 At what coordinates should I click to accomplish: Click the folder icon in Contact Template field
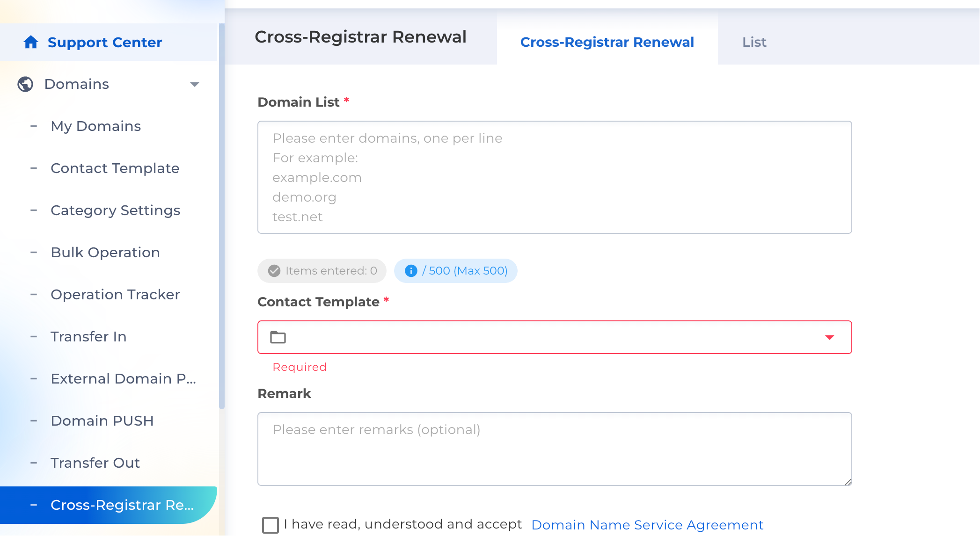pos(278,337)
